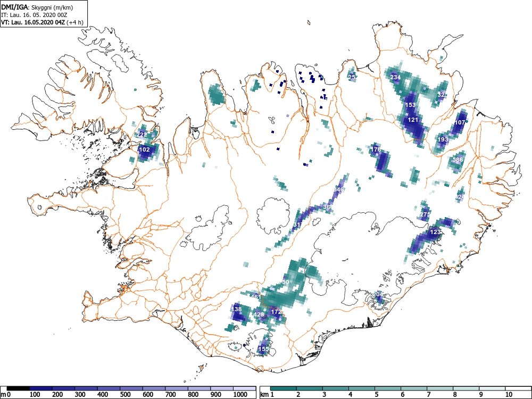Click the 'VT: Lau. 16.05.2020 04Z (+4 h)' line

[x=42, y=22]
